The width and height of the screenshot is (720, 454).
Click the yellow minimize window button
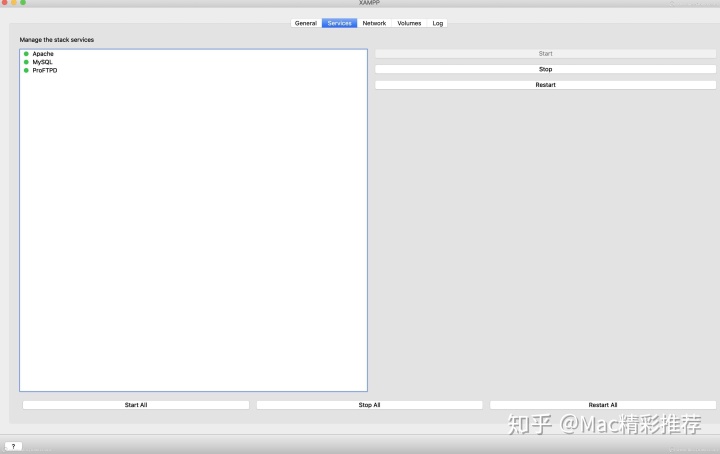tap(14, 2)
